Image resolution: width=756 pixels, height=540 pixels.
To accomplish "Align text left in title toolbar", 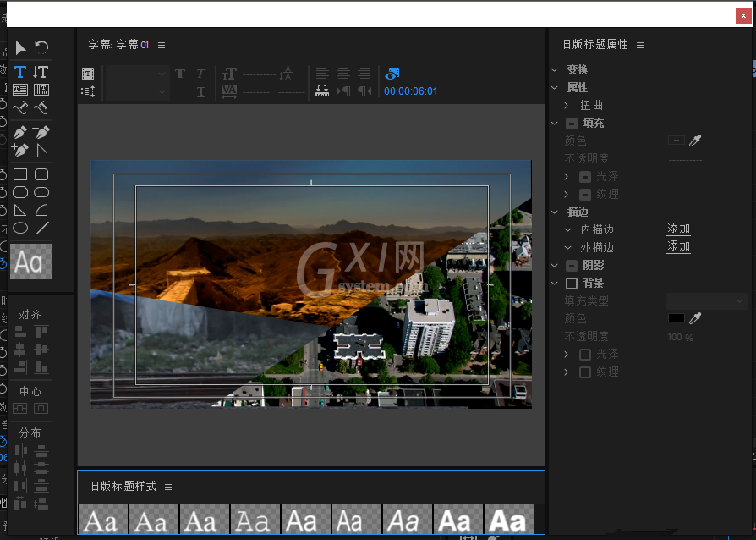I will point(322,74).
